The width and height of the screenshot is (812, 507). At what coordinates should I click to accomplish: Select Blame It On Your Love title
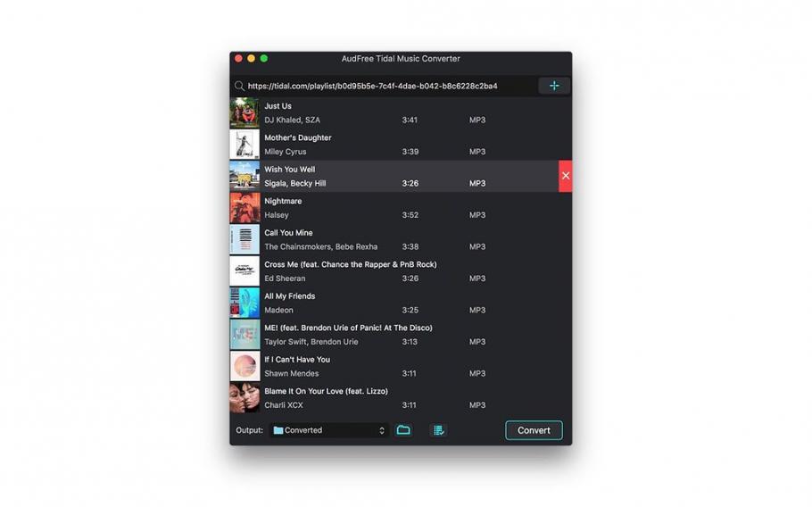[x=327, y=391]
